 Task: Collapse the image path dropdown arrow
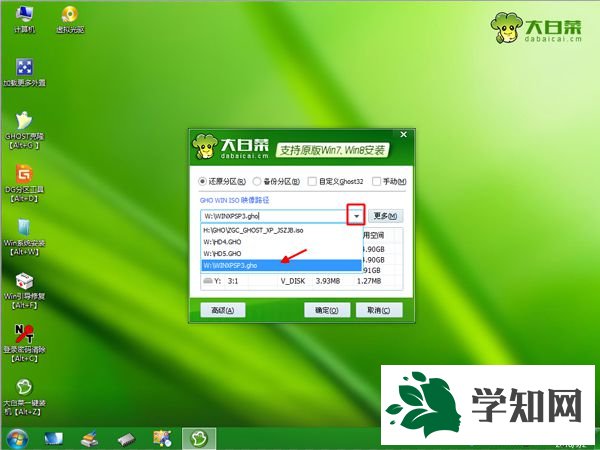point(356,216)
